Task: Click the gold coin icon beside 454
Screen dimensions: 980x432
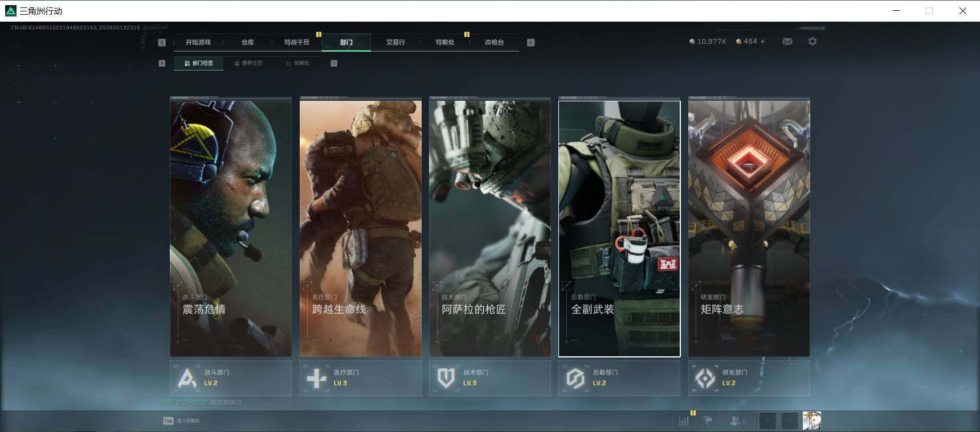Action: (x=739, y=42)
